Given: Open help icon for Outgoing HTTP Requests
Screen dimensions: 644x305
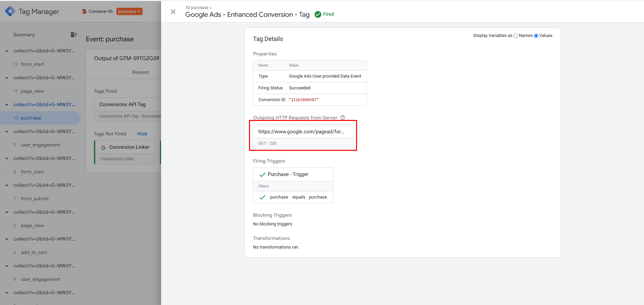Looking at the screenshot, I should (343, 118).
